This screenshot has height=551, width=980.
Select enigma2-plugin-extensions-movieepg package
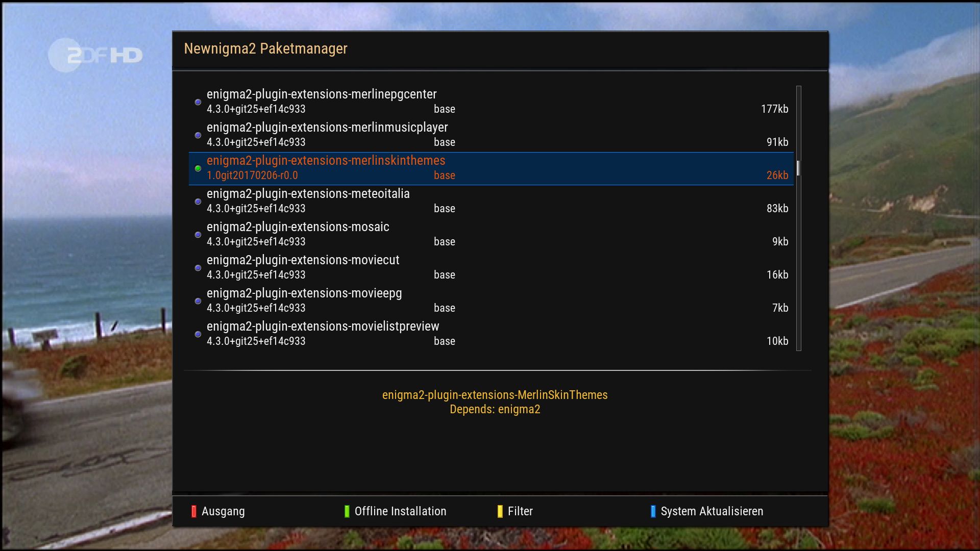(x=491, y=301)
